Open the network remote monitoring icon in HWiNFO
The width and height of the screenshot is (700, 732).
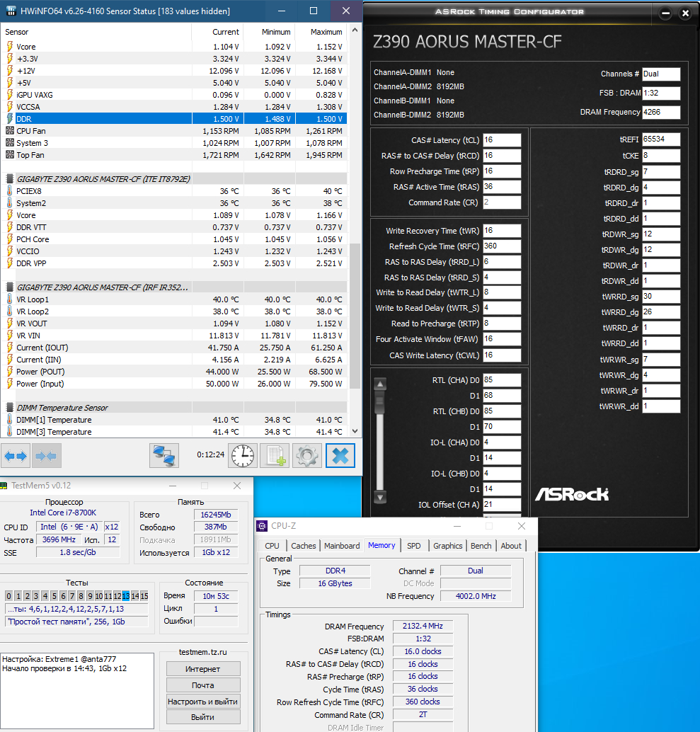pos(163,456)
